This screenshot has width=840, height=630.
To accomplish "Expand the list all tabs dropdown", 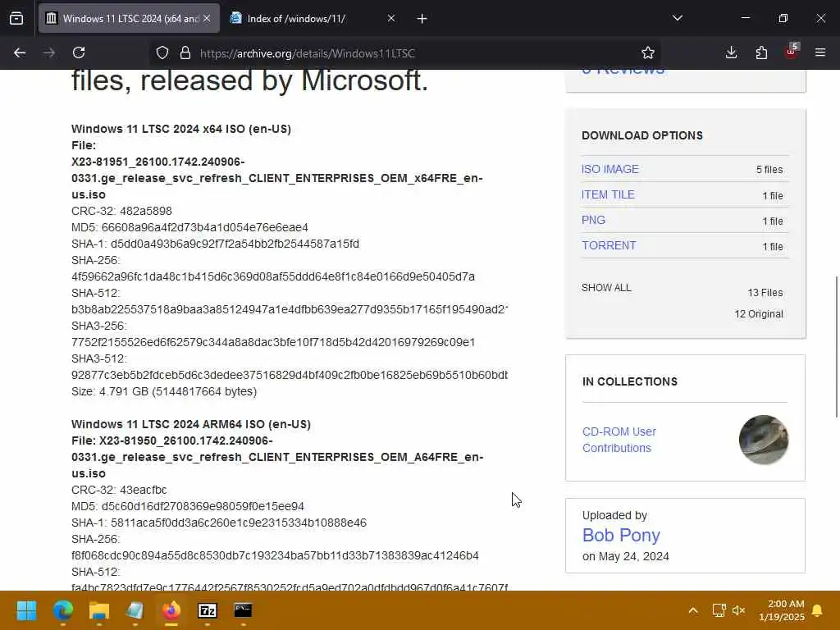I will 677,18.
